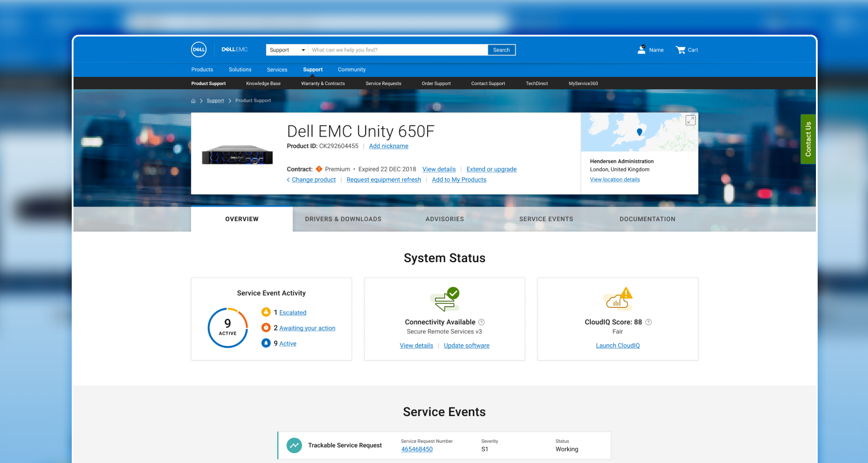Open the Support search category dropdown

click(x=287, y=50)
